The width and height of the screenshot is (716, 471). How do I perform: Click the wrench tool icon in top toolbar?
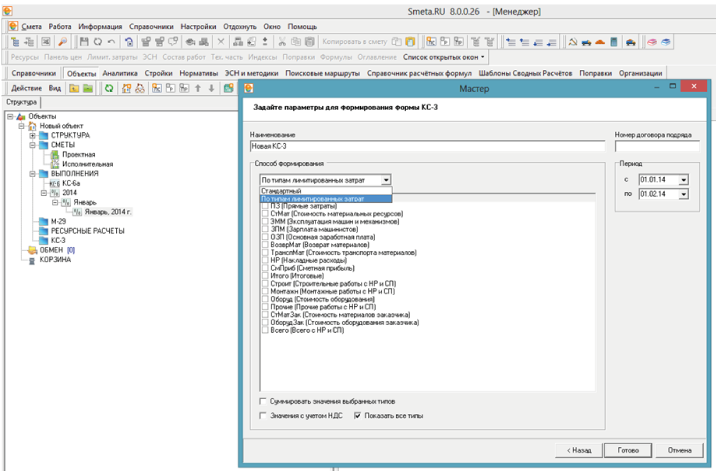(62, 42)
